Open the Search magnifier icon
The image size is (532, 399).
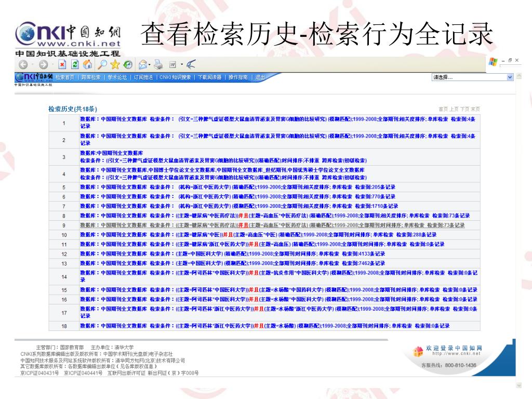(102, 64)
